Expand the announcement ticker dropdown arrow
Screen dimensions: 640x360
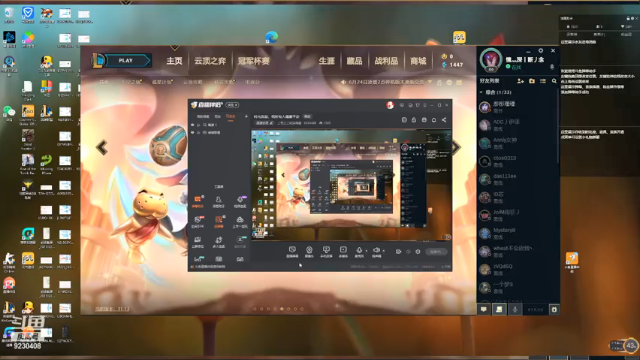pyautogui.click(x=430, y=82)
